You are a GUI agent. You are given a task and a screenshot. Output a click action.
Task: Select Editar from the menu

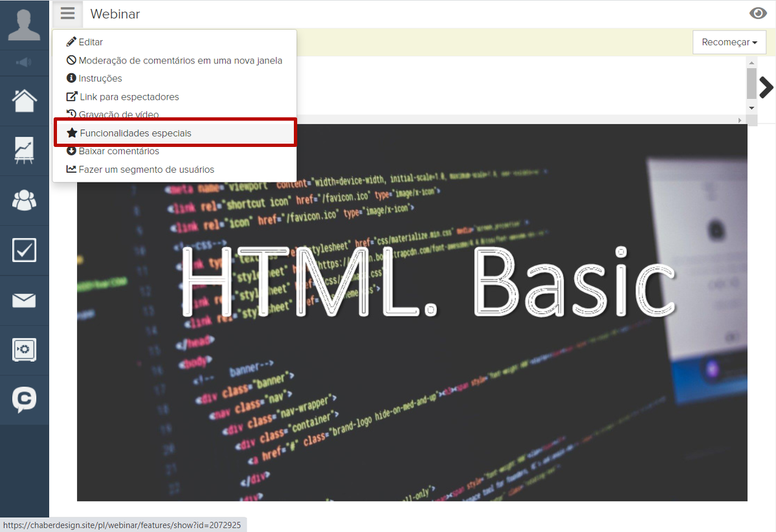(x=91, y=42)
